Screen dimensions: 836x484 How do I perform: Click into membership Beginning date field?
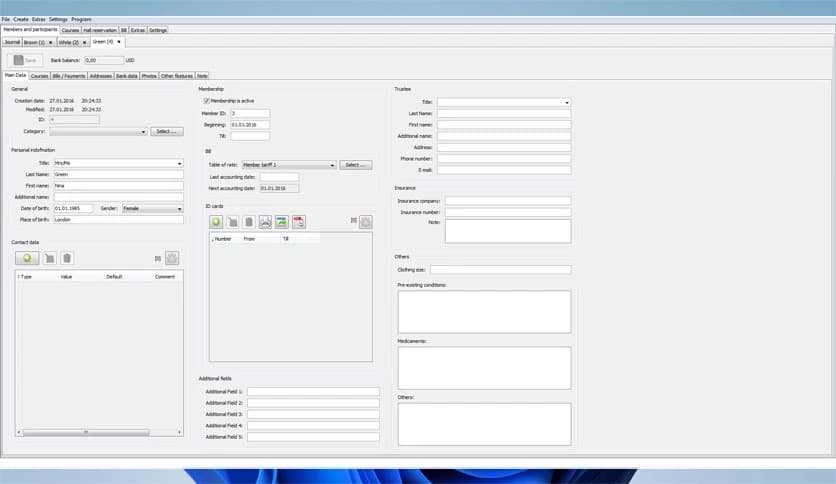click(x=250, y=125)
